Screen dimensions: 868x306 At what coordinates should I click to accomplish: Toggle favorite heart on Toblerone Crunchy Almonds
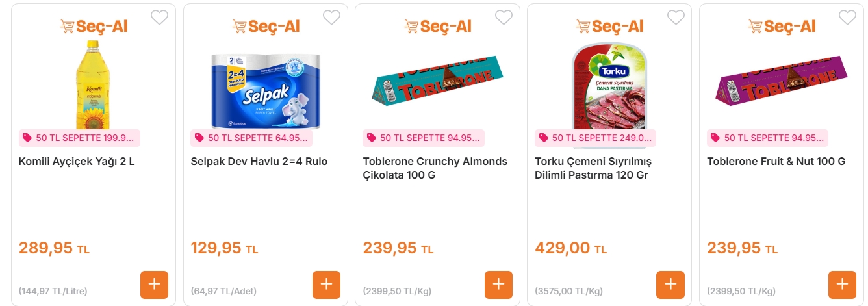(x=504, y=18)
